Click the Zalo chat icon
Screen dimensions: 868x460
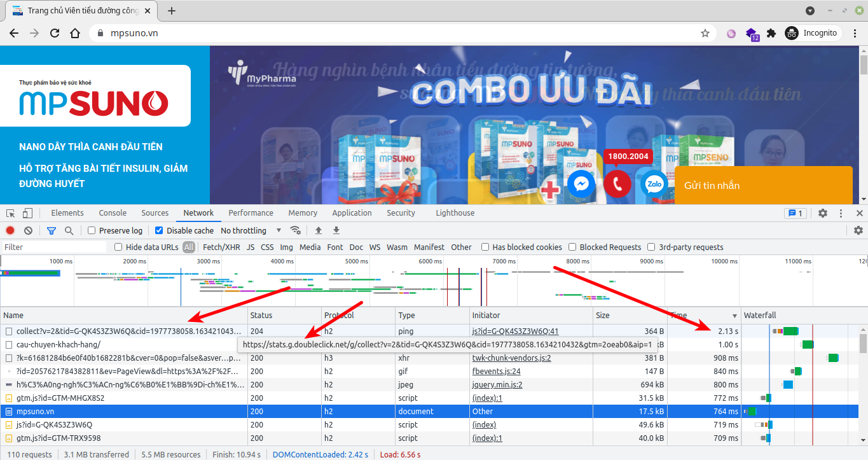click(654, 185)
